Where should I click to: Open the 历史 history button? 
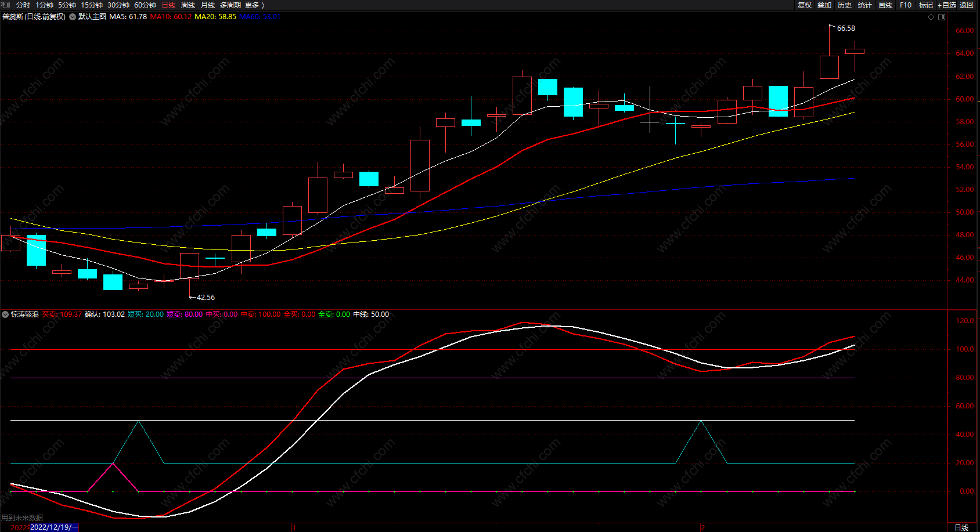(845, 5)
